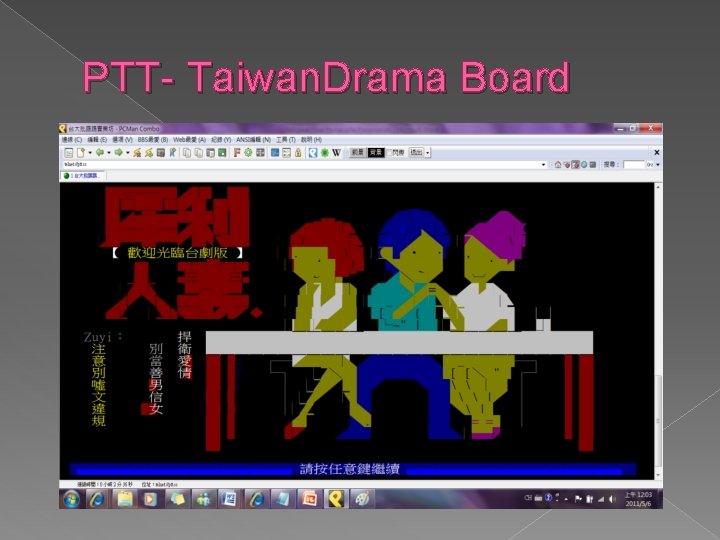Close the toolbar with the black X

coord(657,152)
